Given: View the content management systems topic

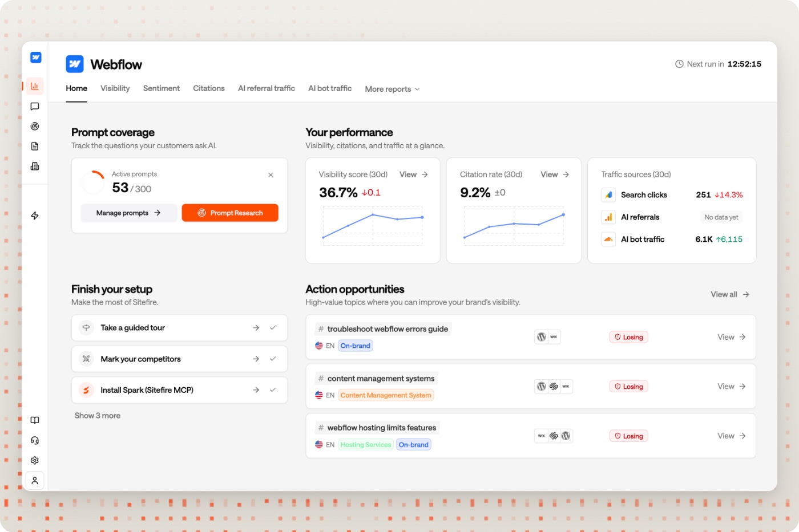Looking at the screenshot, I should [732, 387].
